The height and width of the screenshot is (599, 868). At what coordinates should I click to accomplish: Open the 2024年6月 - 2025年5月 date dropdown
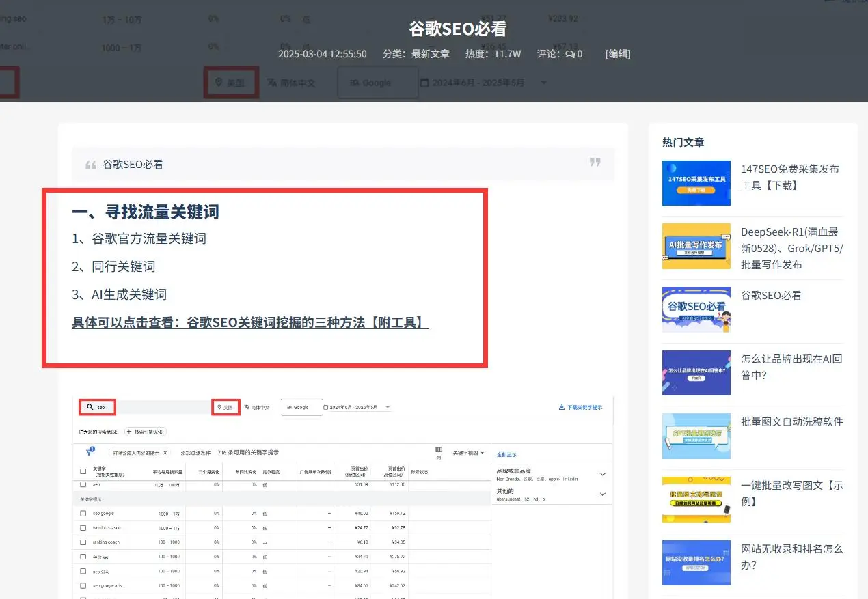[x=357, y=407]
